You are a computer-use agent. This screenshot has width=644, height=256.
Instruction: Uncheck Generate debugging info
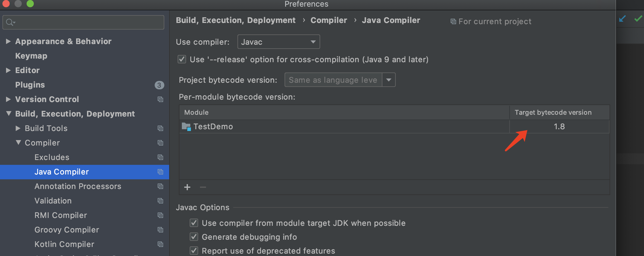[x=194, y=237]
